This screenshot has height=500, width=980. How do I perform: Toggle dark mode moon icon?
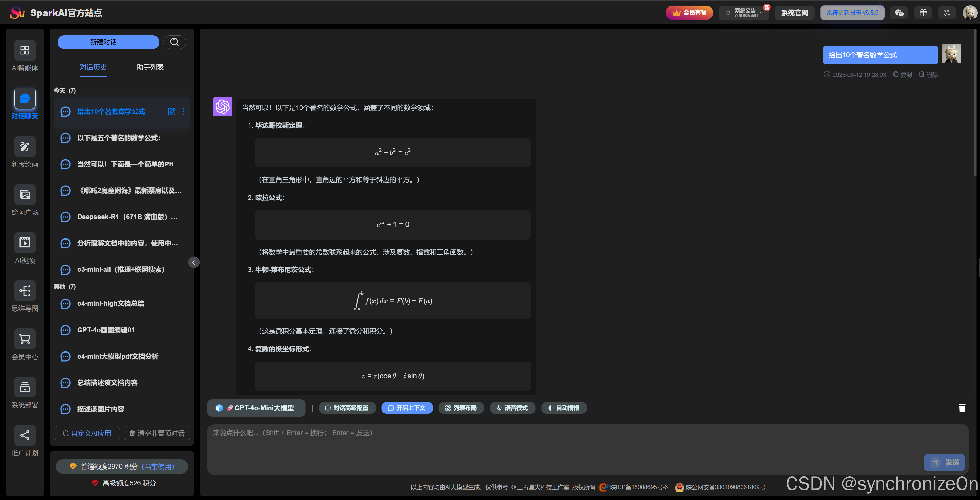pyautogui.click(x=947, y=13)
